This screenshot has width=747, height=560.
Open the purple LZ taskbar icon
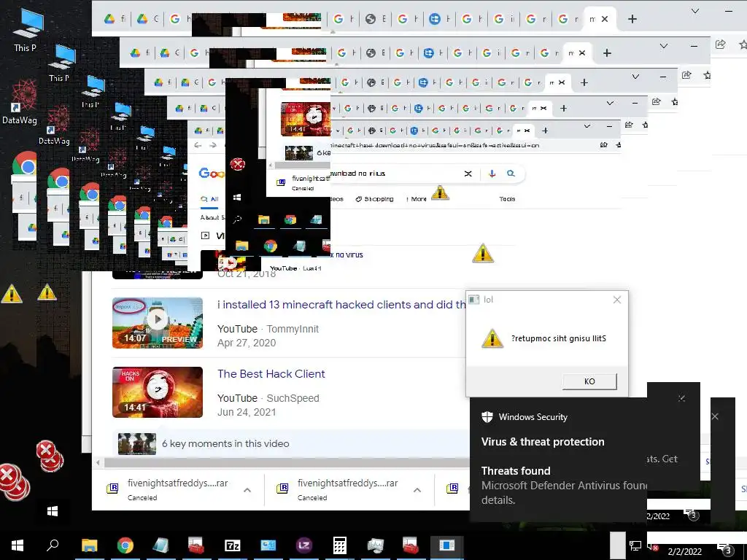(304, 545)
